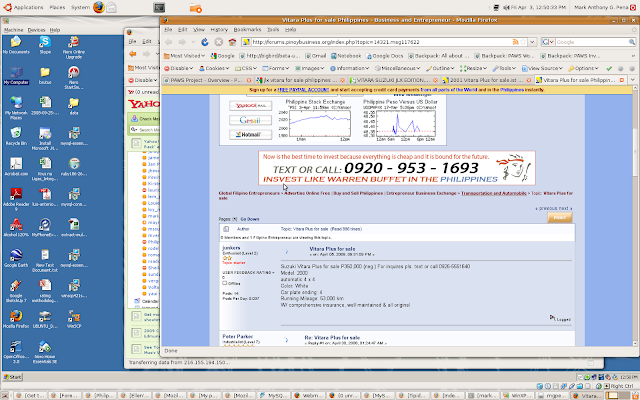Open the Bookmarks menu in Firefox
Viewport: 640px width, 400px height.
click(247, 30)
